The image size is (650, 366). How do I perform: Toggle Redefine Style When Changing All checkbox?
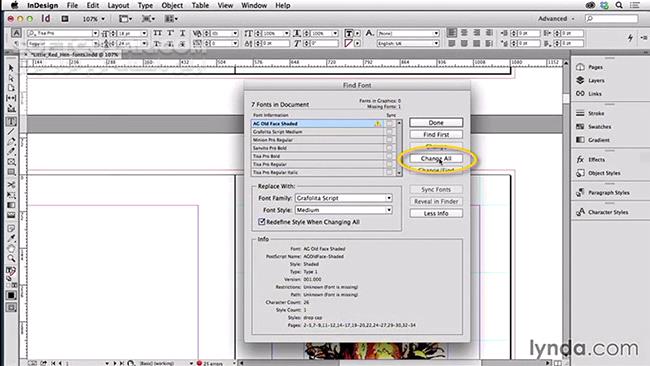click(262, 222)
